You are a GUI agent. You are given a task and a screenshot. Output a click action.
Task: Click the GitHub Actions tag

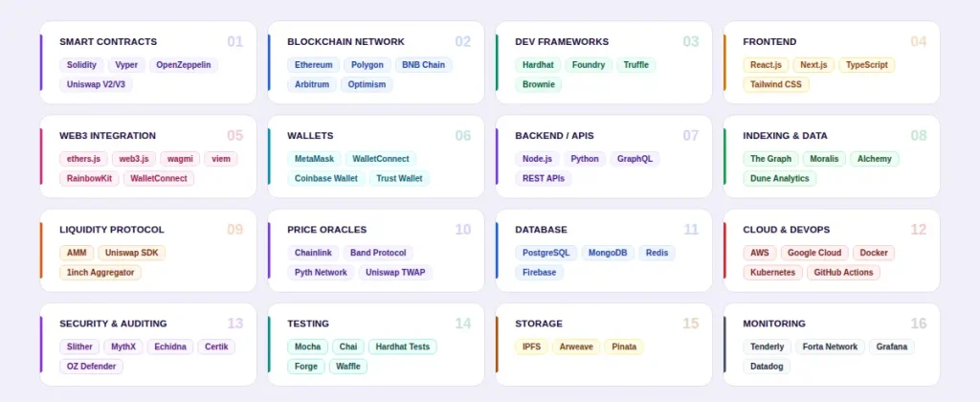point(843,272)
